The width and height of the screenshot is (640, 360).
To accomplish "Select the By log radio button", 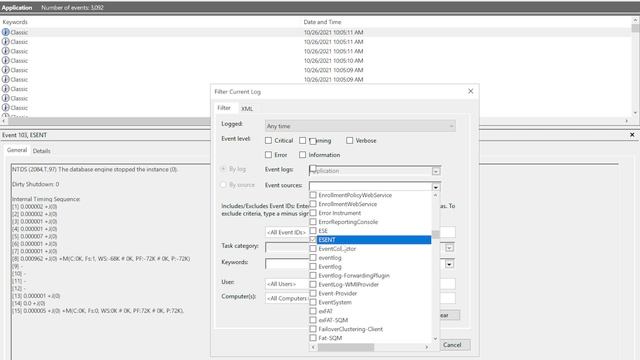I will pos(223,169).
